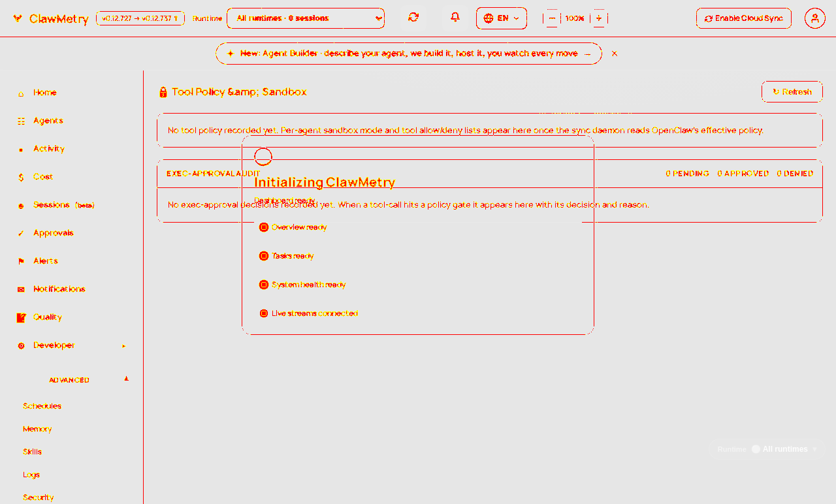Open Logs from the sidebar
836x504 pixels.
pos(31,475)
